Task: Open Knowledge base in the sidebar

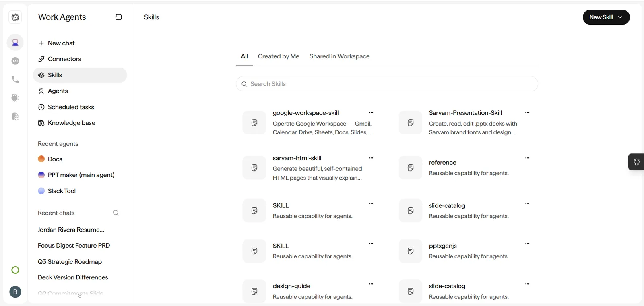Action: coord(80,123)
